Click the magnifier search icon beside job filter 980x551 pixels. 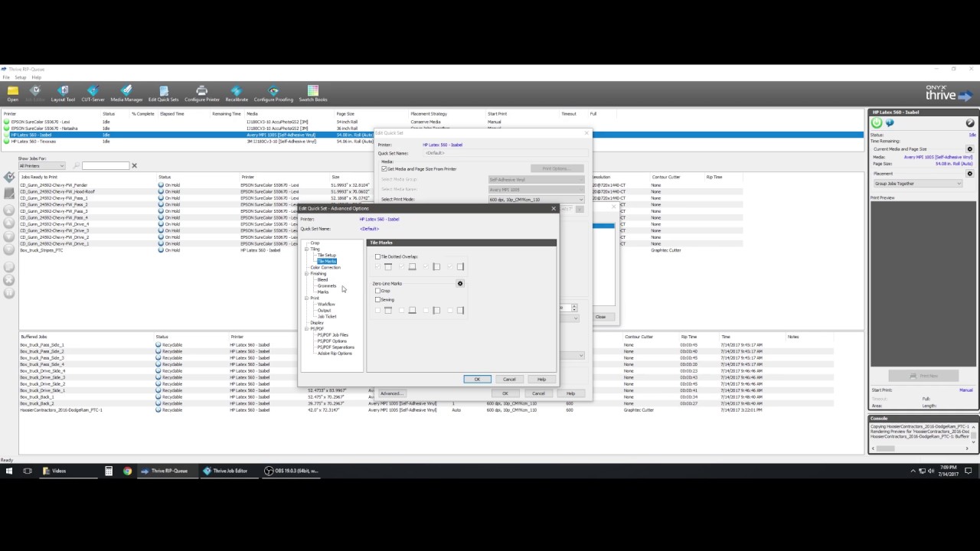pyautogui.click(x=77, y=165)
